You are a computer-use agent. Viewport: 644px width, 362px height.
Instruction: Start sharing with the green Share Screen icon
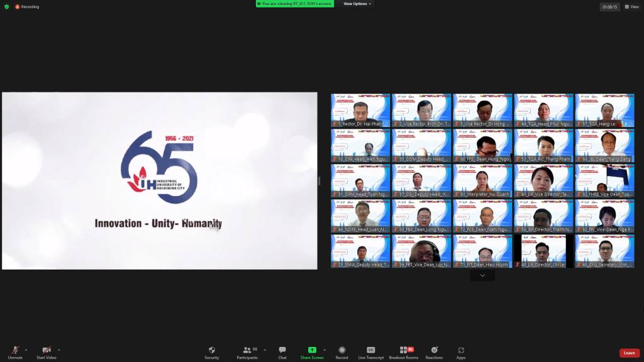point(312,350)
